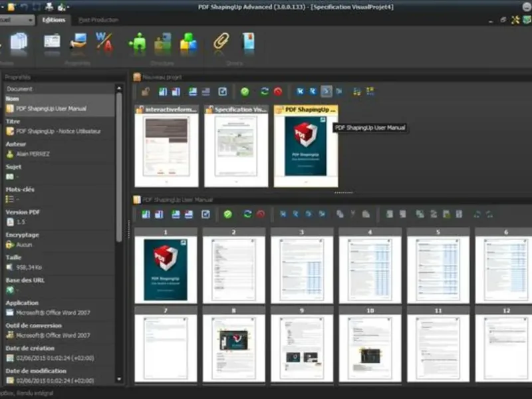The height and width of the screenshot is (399, 532).
Task: Click the Version PDF value 1.5
Action: (x=21, y=222)
